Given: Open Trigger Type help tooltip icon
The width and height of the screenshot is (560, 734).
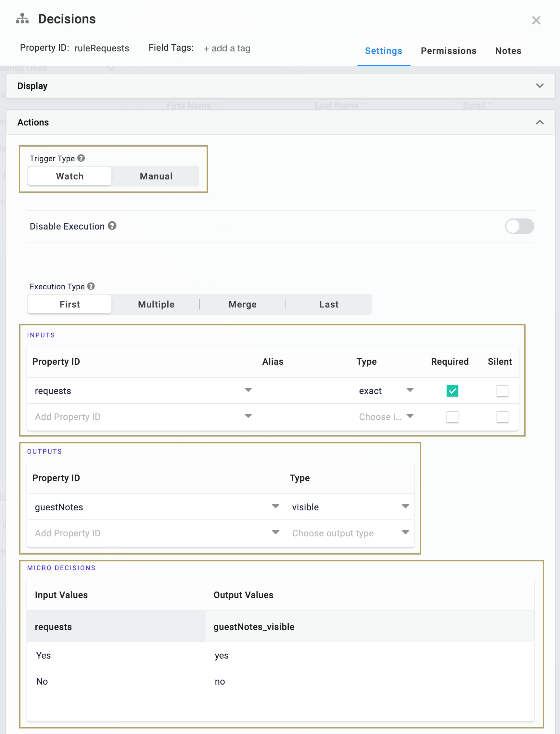Looking at the screenshot, I should 81,158.
